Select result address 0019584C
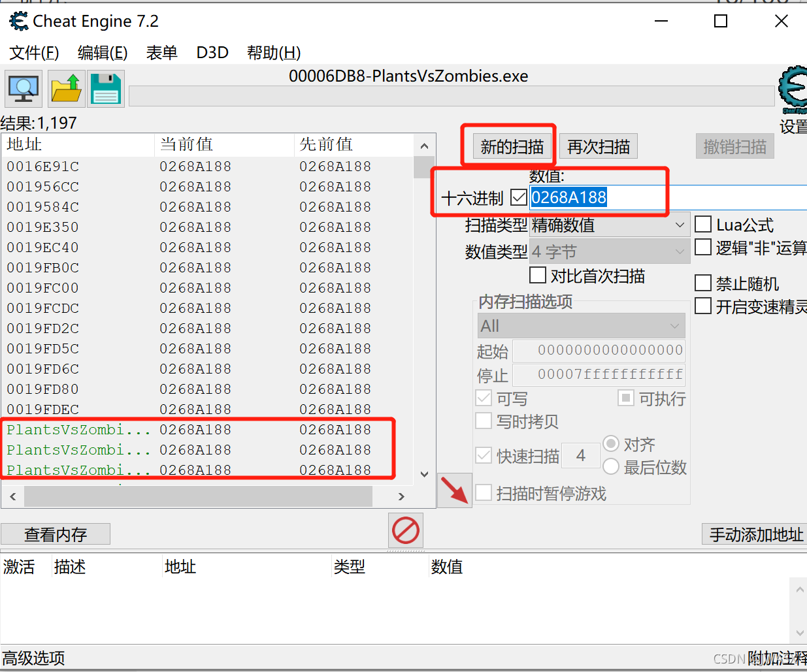Image resolution: width=807 pixels, height=672 pixels. [x=43, y=207]
